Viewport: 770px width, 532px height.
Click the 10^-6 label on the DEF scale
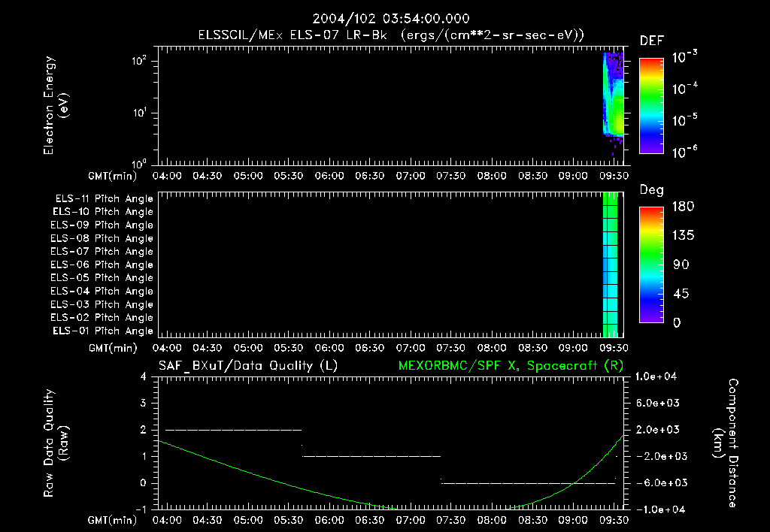coord(684,152)
